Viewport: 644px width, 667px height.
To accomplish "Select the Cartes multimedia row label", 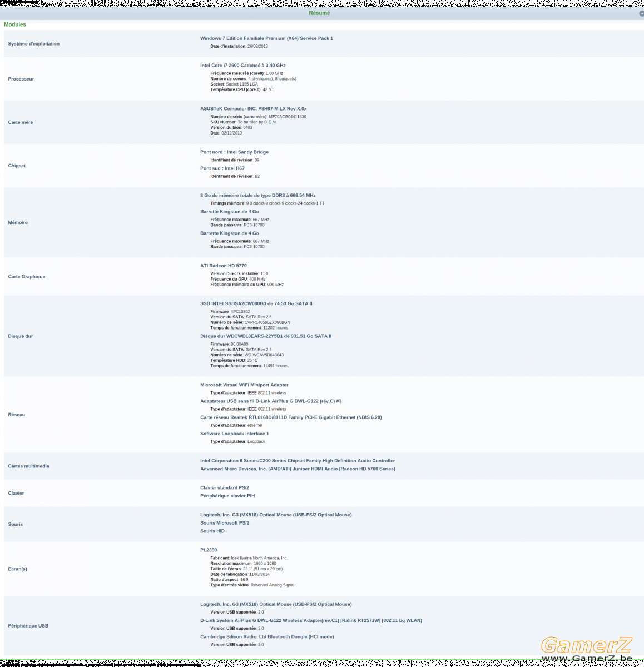I will point(29,466).
